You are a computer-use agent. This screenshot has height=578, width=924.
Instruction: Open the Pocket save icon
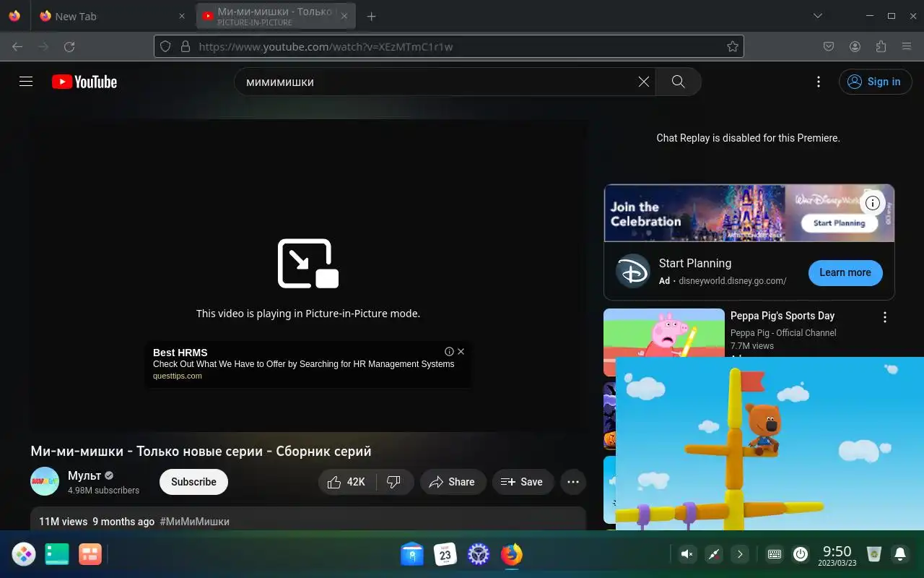829,46
